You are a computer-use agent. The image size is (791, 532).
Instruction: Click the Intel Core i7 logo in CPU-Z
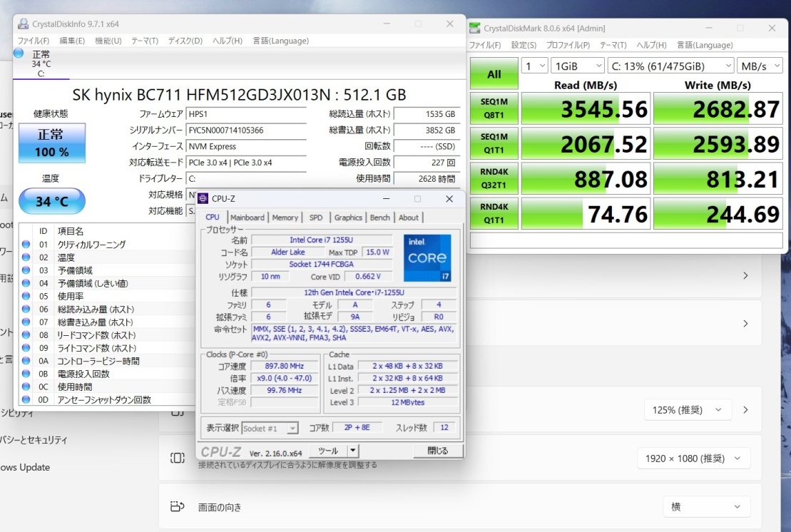coord(427,257)
